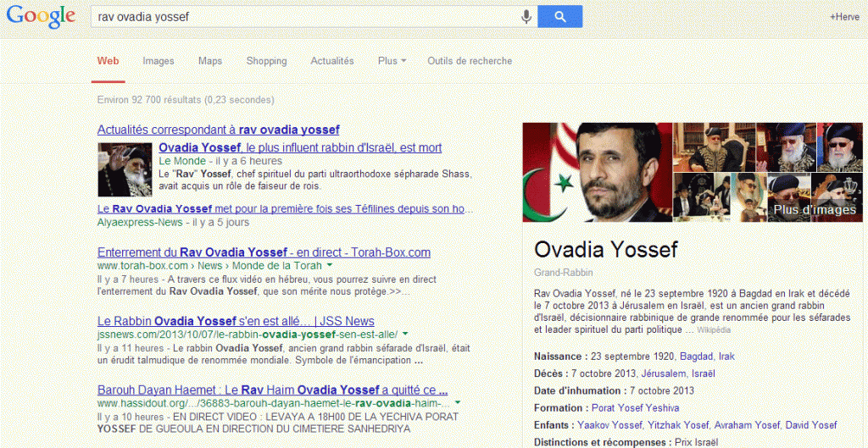Open the Yaakov Yossef link
Viewport: 868px width, 448px height.
610,425
